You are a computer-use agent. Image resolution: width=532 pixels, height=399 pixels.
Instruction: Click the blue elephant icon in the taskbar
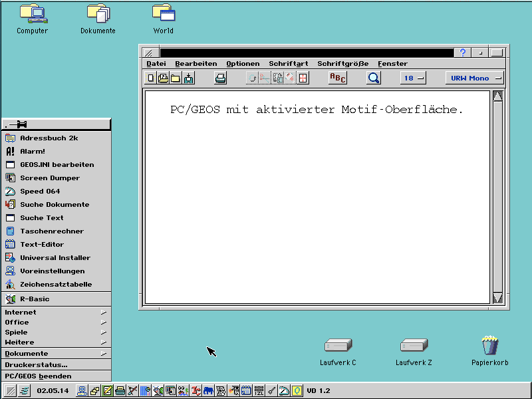point(209,390)
